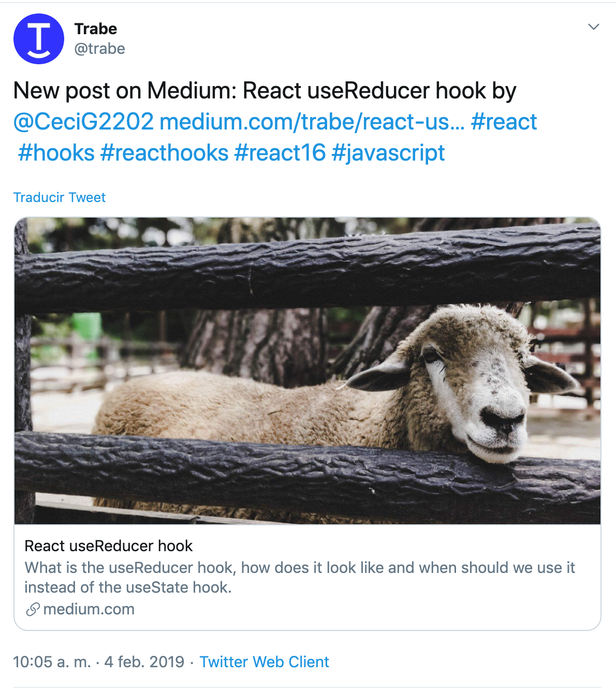
Task: Open the Twitter Web Client source link
Action: click(265, 662)
